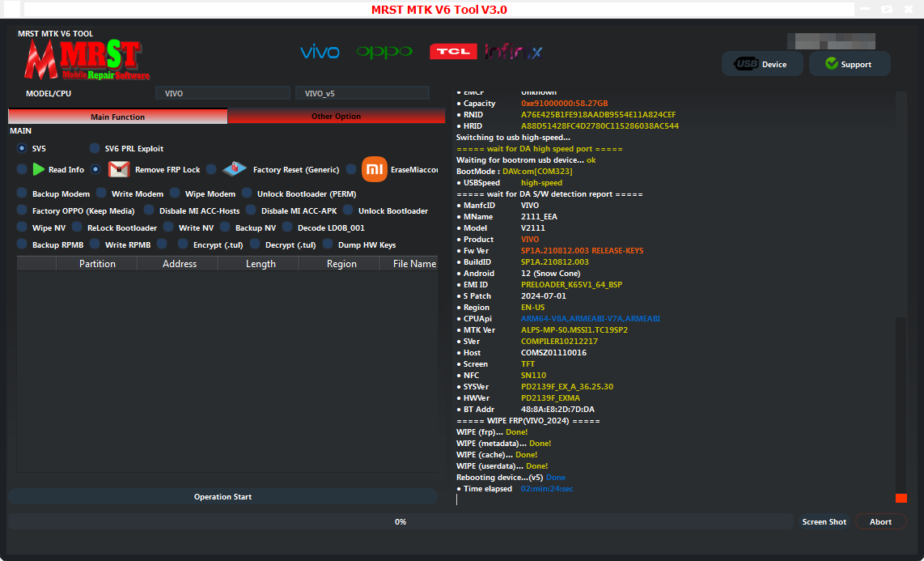Click the green checkmark Support icon
The height and width of the screenshot is (561, 924).
(832, 64)
